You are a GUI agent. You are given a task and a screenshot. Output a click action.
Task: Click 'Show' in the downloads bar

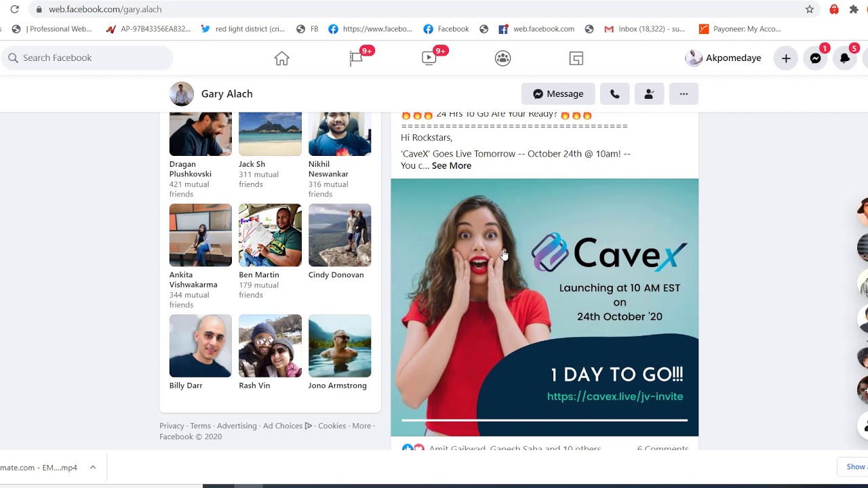[855, 466]
